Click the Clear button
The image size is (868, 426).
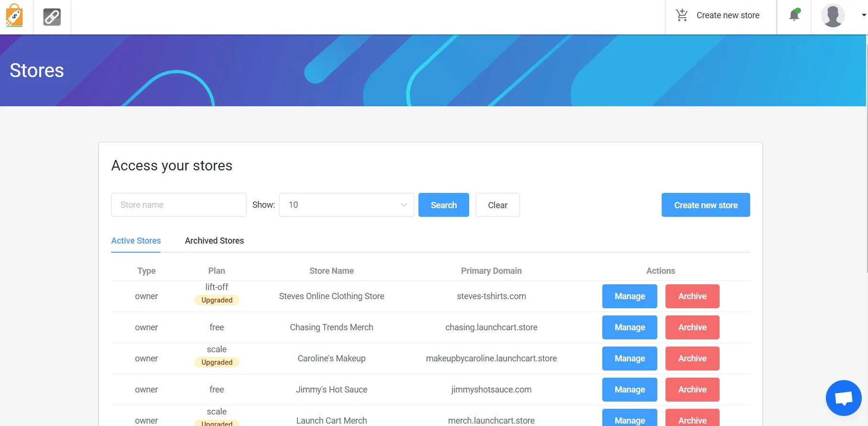pos(497,205)
